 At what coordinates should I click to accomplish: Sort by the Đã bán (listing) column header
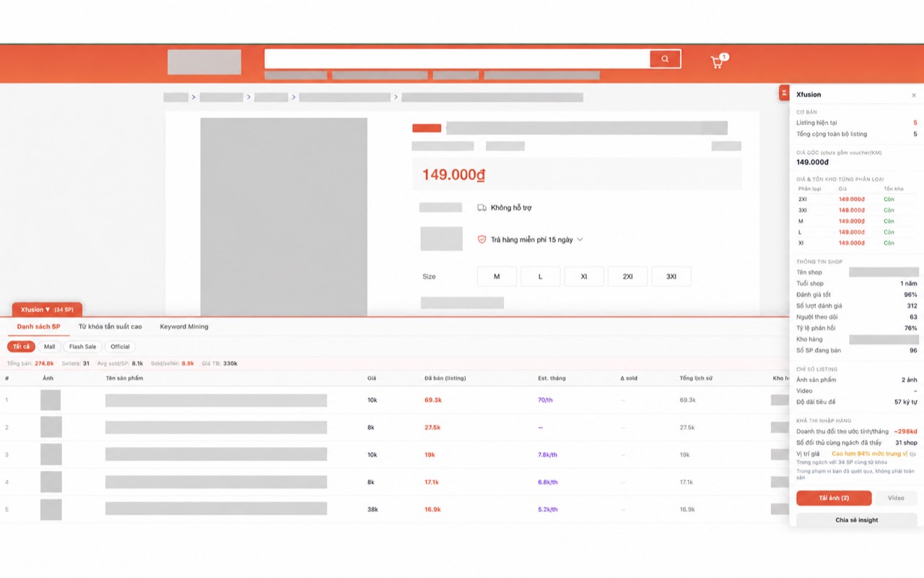(x=445, y=378)
